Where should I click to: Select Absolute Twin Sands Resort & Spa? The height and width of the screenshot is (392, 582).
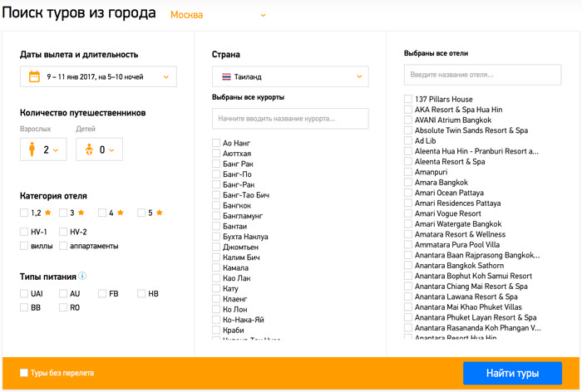(x=408, y=130)
